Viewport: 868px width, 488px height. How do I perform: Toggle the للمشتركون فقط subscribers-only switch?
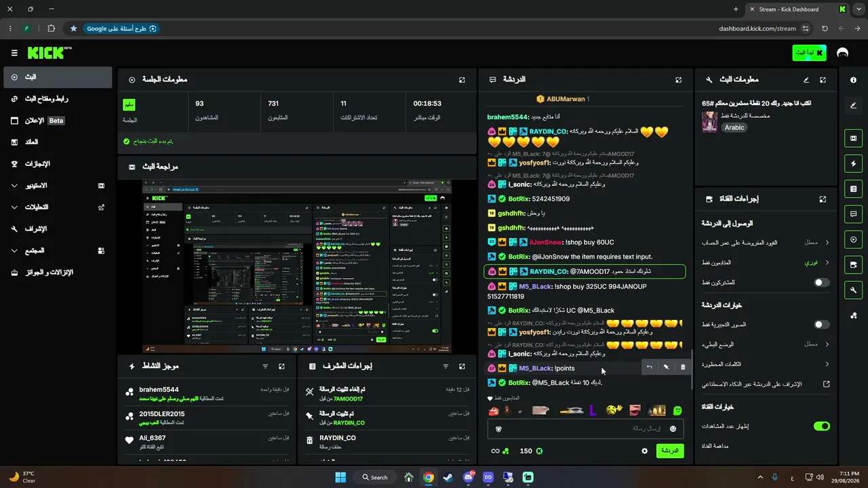tap(821, 282)
